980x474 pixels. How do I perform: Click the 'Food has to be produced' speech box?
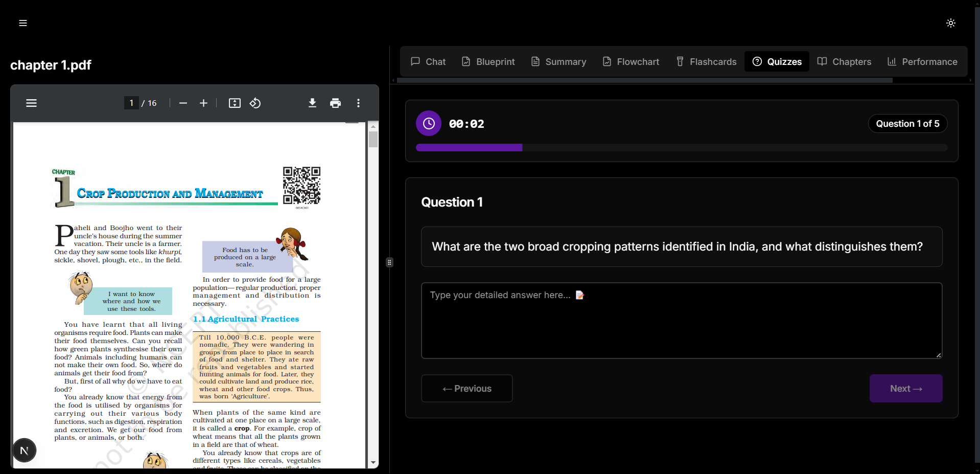coord(247,257)
